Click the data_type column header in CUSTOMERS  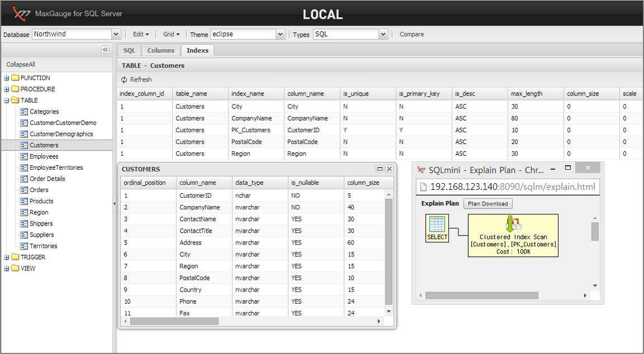pos(260,183)
